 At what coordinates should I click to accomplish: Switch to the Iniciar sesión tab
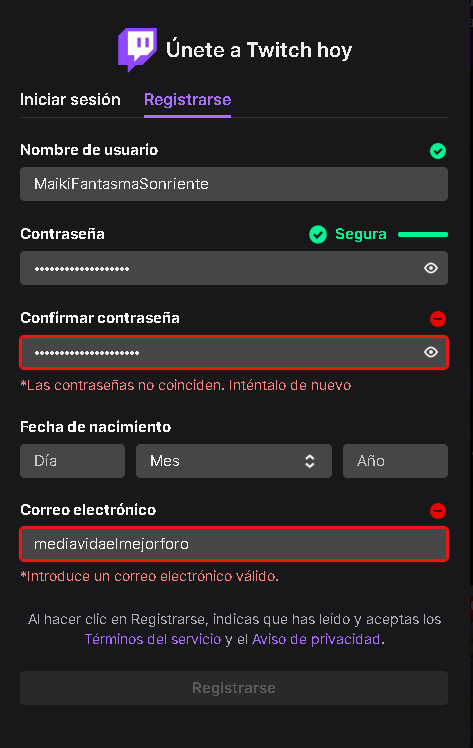point(70,100)
